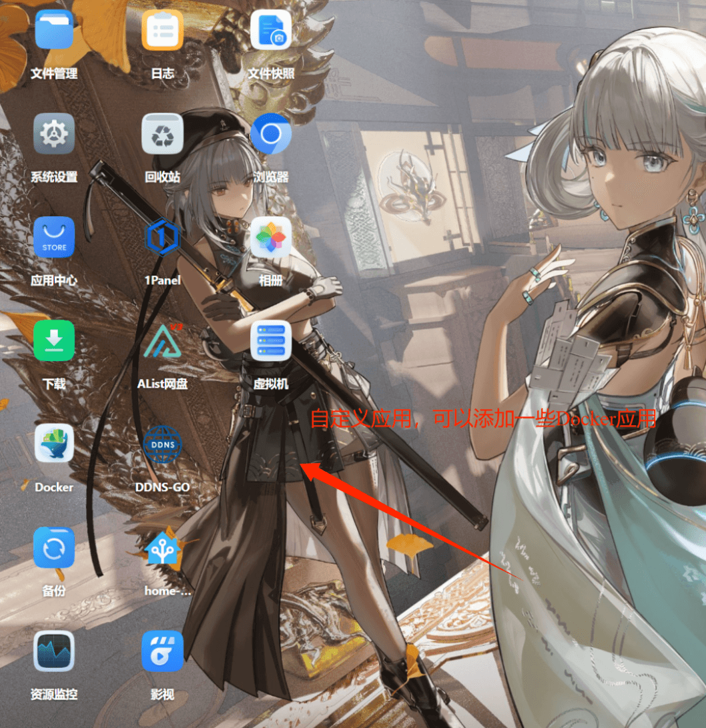Screen dimensions: 706x728
Task: Click the 文件快照 label text
Action: pos(271,73)
